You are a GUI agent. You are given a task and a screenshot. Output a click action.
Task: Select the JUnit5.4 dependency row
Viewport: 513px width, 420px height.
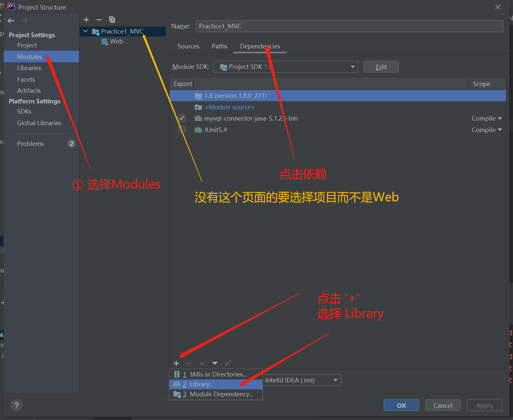tap(338, 130)
